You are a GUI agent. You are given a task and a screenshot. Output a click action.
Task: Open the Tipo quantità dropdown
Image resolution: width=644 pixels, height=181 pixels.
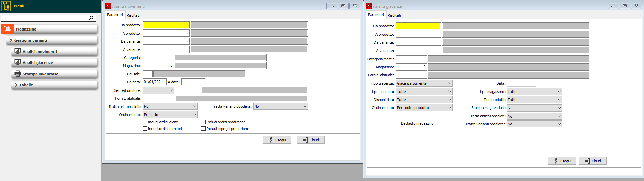click(424, 92)
